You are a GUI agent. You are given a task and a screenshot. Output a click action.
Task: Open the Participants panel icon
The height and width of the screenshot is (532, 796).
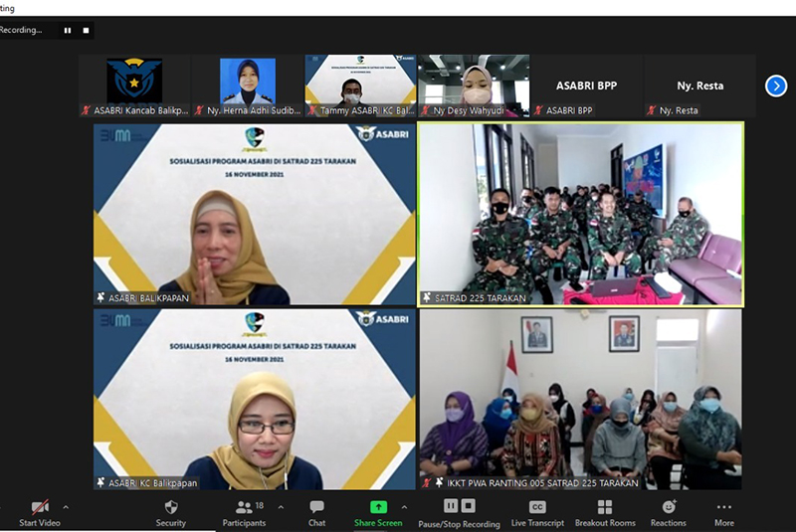point(244,506)
